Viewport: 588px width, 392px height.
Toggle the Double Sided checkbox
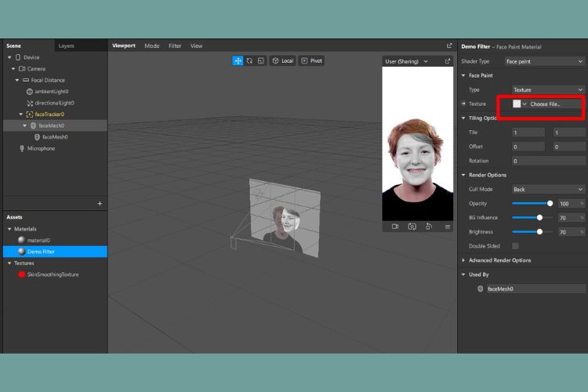tap(516, 245)
